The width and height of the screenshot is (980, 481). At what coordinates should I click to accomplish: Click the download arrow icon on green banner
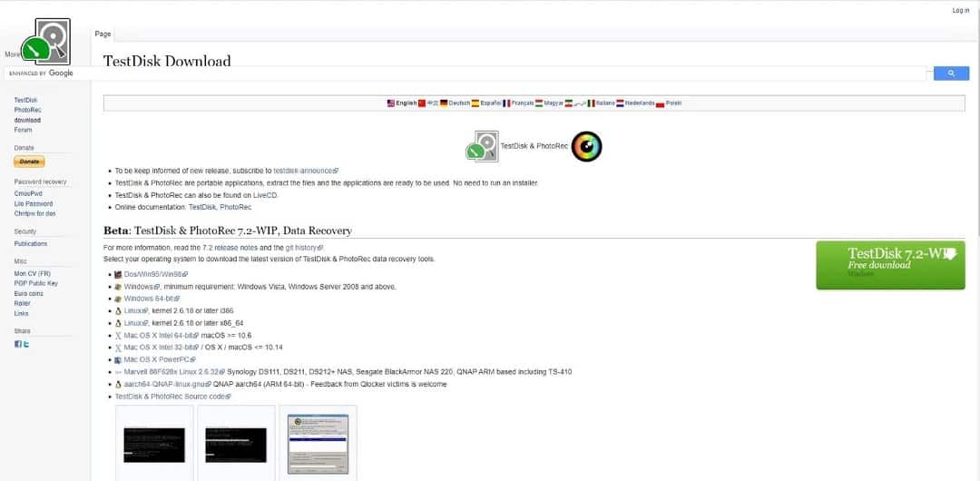pyautogui.click(x=949, y=254)
